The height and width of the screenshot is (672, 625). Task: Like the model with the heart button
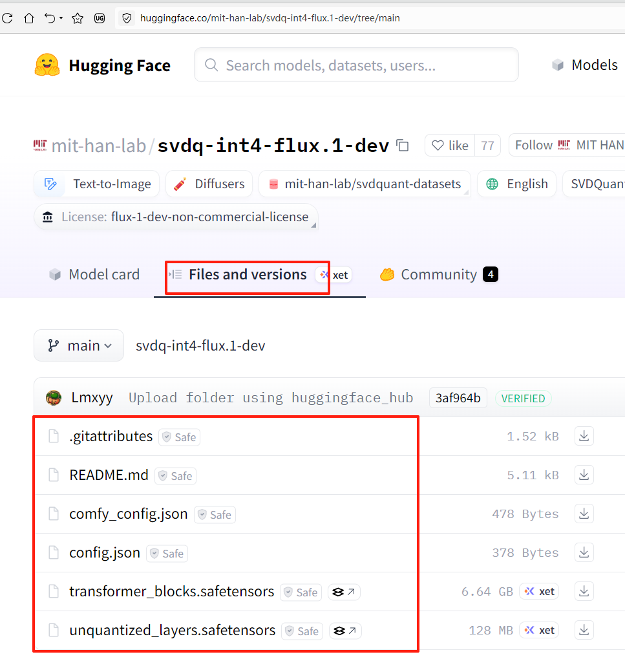pyautogui.click(x=450, y=146)
